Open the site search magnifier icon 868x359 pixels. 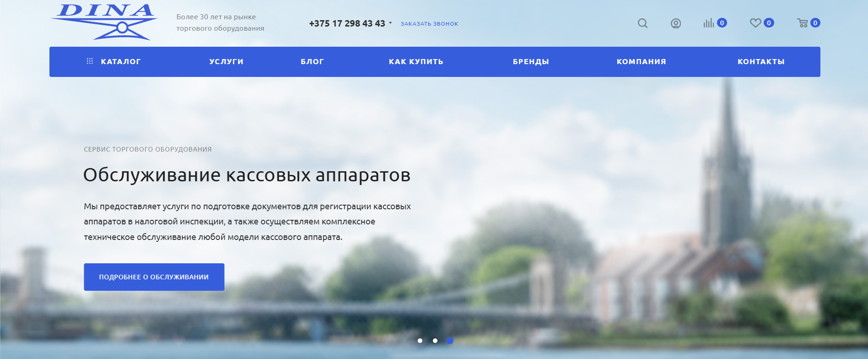[x=643, y=23]
